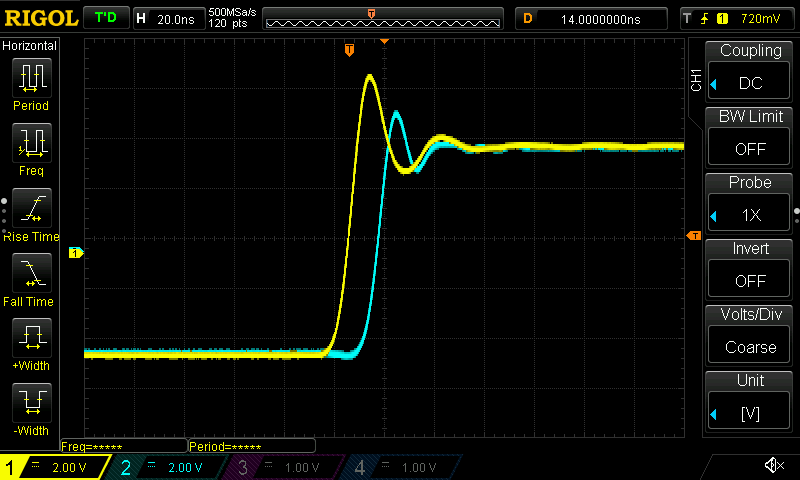Click the trigger level marker on right edge

coord(694,236)
